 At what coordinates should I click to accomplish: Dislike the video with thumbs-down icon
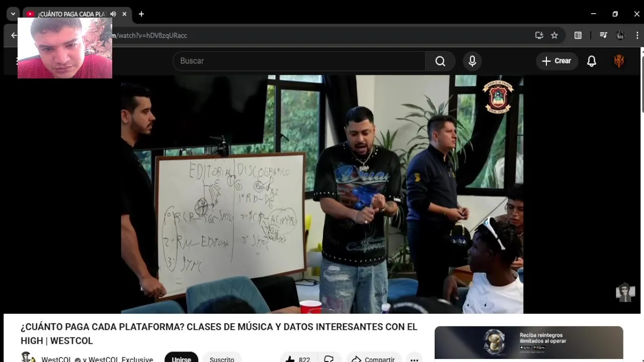[x=329, y=359]
